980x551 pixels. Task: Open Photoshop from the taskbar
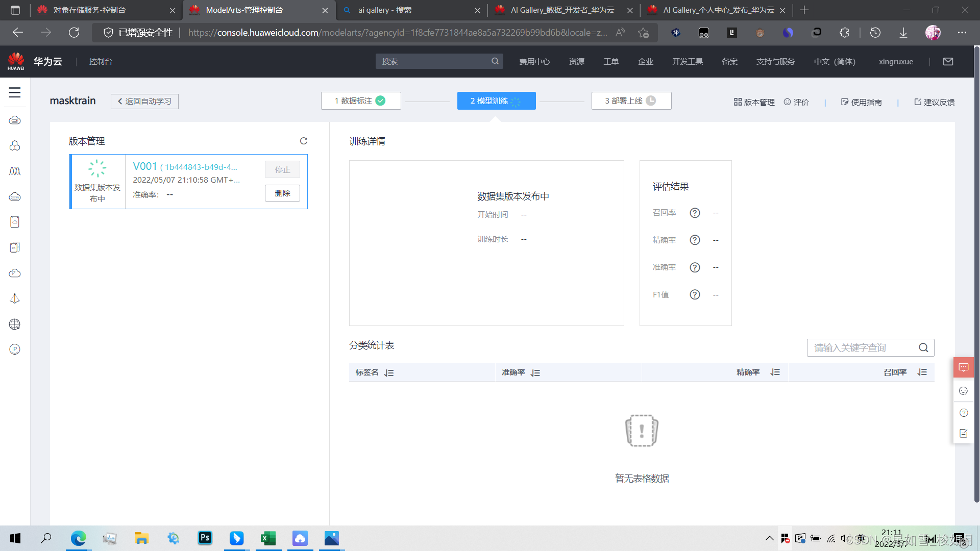[x=205, y=538]
